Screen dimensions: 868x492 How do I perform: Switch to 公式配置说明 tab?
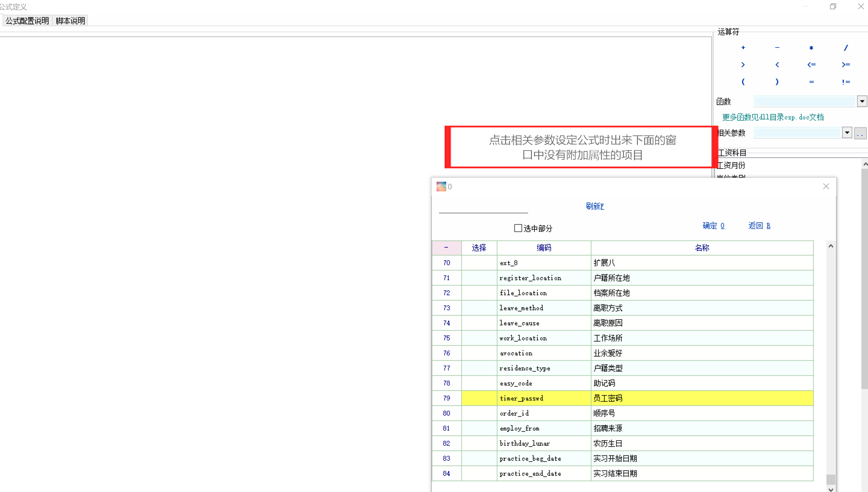pos(27,21)
